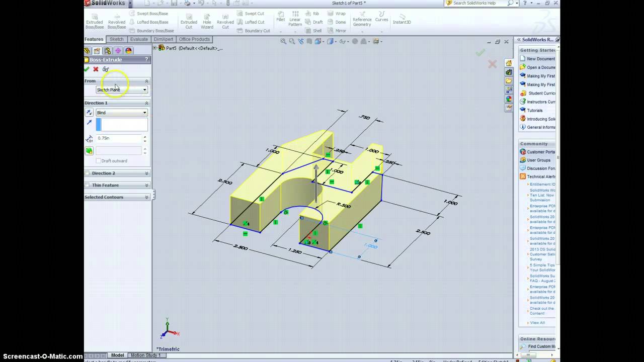
Task: Open the DimXpertManager crosshair tab icon
Action: pos(118,50)
